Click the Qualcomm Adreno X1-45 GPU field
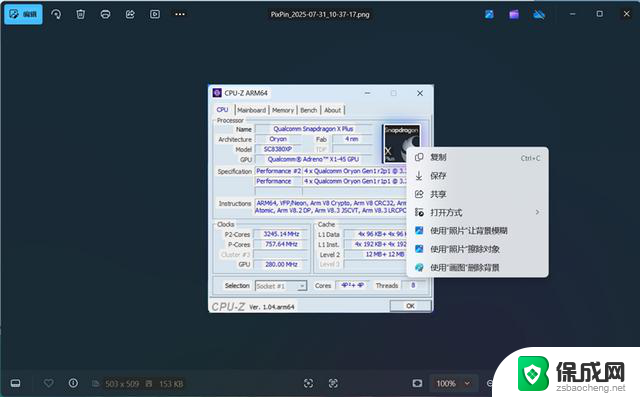The height and width of the screenshot is (397, 640). 313,160
